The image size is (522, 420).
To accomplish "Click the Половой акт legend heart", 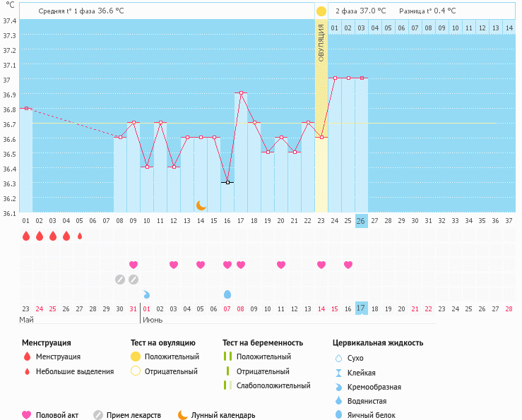I will (x=27, y=415).
